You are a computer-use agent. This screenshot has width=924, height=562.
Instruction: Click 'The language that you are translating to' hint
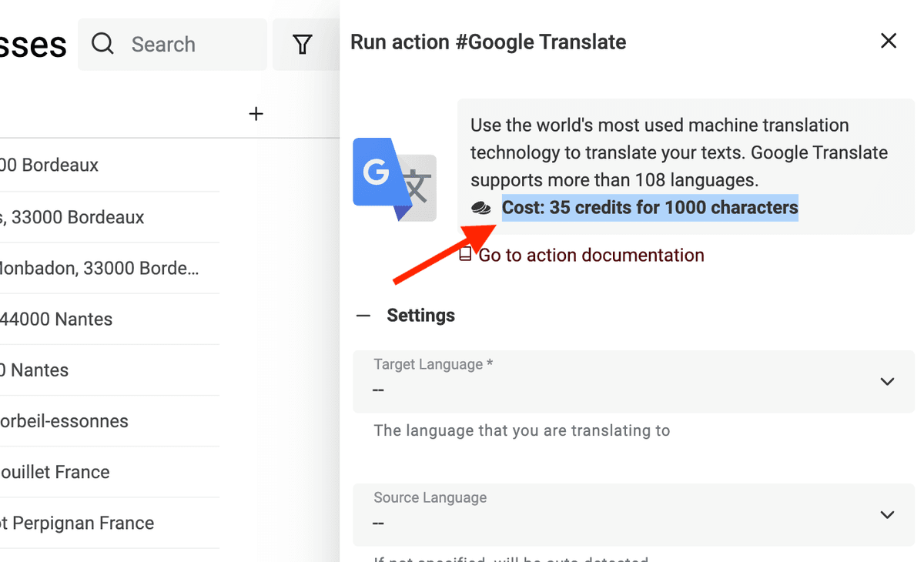(522, 430)
